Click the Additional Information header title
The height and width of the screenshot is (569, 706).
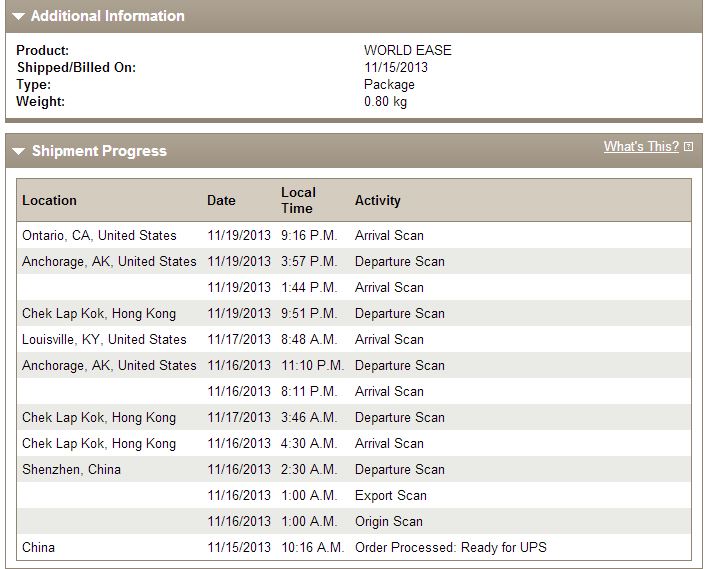point(108,16)
